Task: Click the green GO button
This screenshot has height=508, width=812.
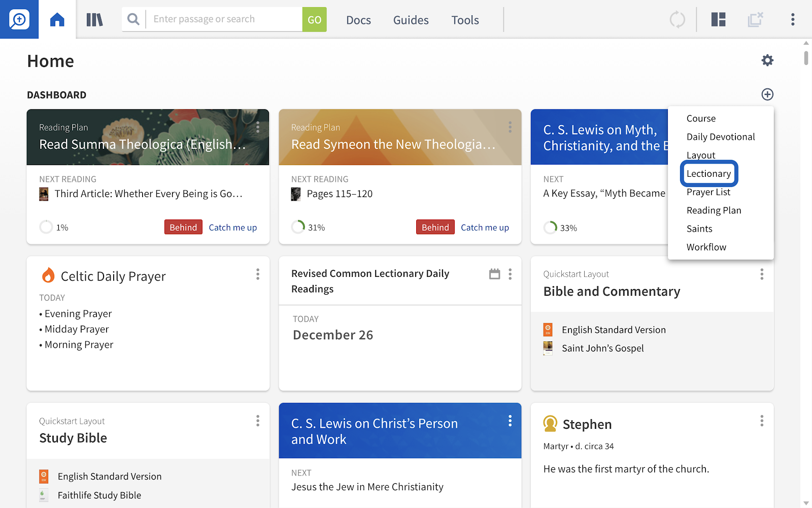Action: 315,19
